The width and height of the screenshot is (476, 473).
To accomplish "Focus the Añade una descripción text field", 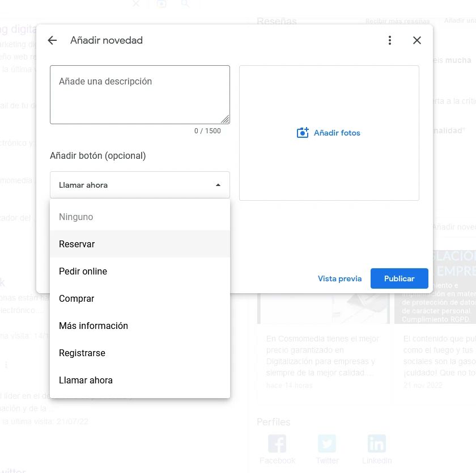I will (139, 95).
